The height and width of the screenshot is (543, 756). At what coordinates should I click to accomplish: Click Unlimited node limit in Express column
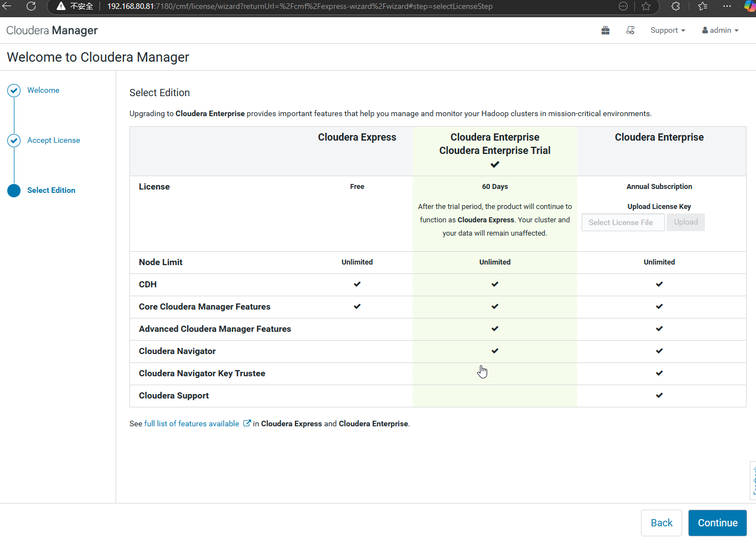(357, 262)
